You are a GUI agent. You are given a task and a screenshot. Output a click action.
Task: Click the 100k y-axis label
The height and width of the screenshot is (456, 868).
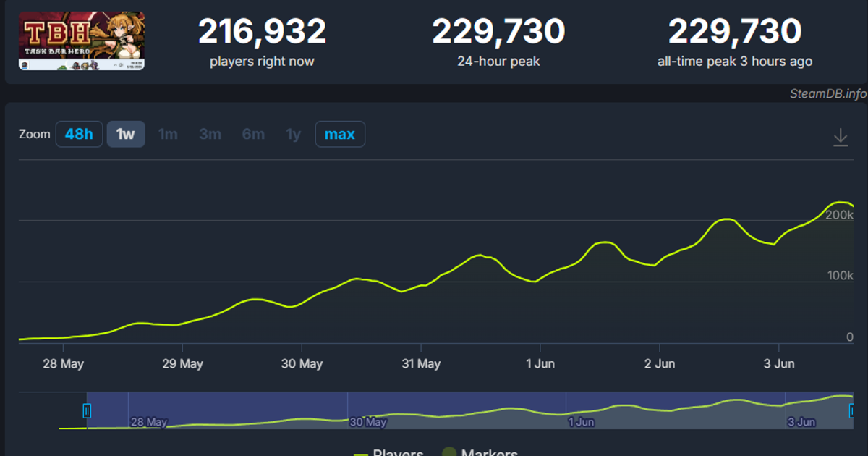pyautogui.click(x=841, y=276)
